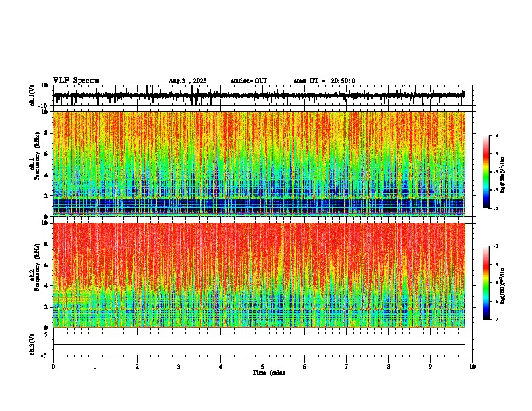Click the flat ch.3(V) trace line
Screen dimensions: 532x411
pos(259,345)
